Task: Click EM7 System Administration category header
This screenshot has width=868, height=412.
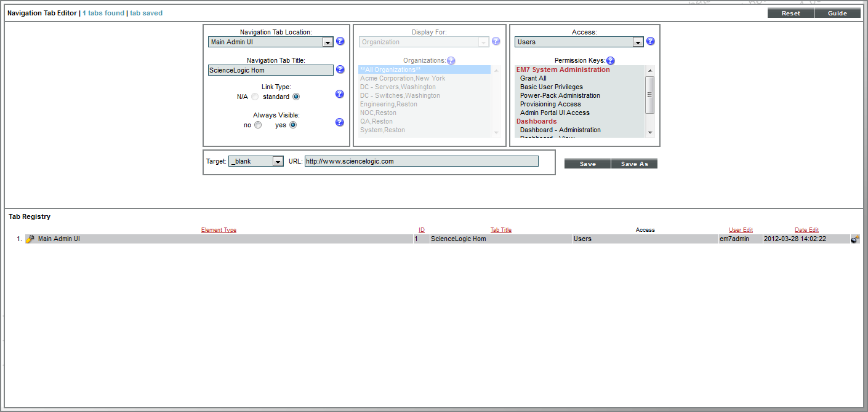Action: point(563,69)
